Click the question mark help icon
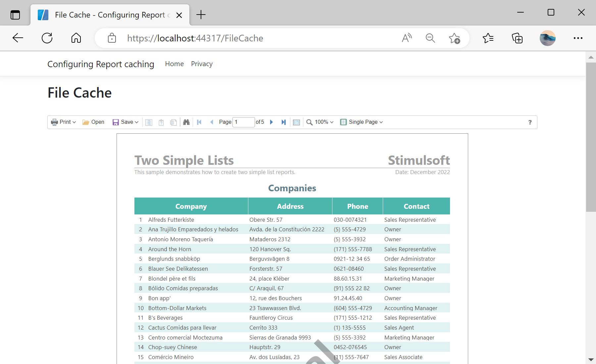Viewport: 596px width, 364px height. click(530, 122)
